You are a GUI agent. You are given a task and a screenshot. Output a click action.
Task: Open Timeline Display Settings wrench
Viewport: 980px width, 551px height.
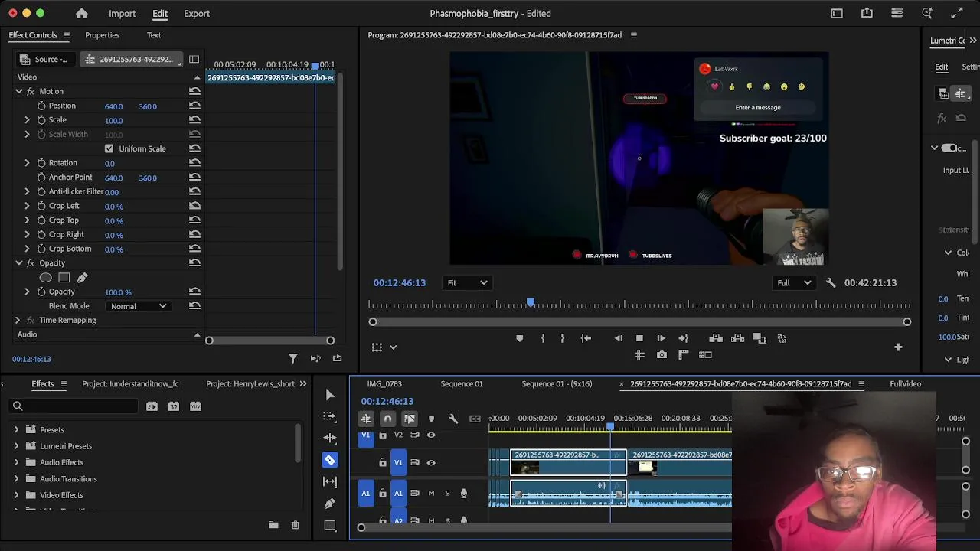[x=453, y=419]
